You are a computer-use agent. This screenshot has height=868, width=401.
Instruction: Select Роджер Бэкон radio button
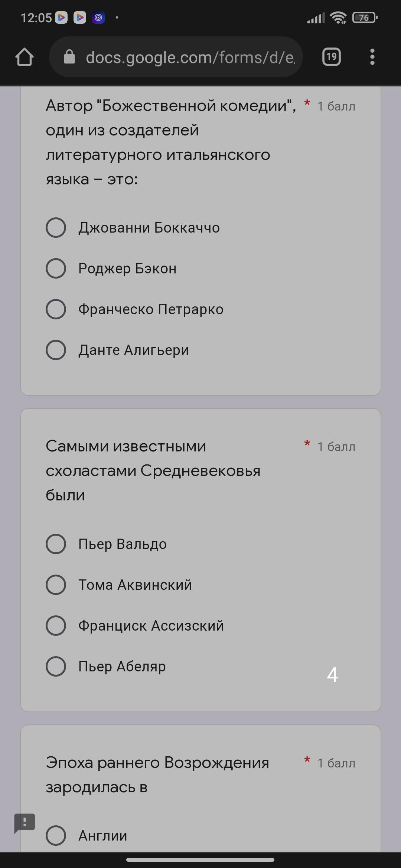[56, 269]
